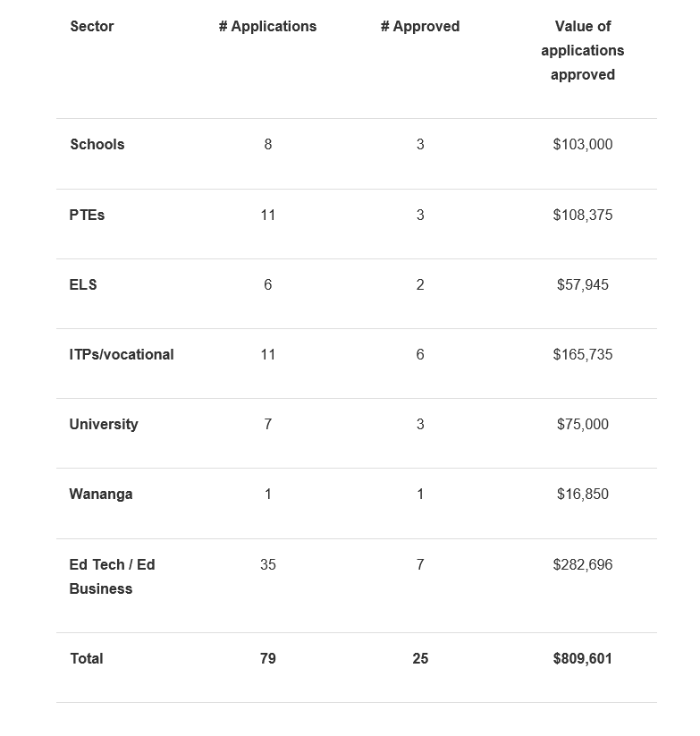The image size is (700, 736).
Task: Click the # Approved column header
Action: click(x=420, y=26)
